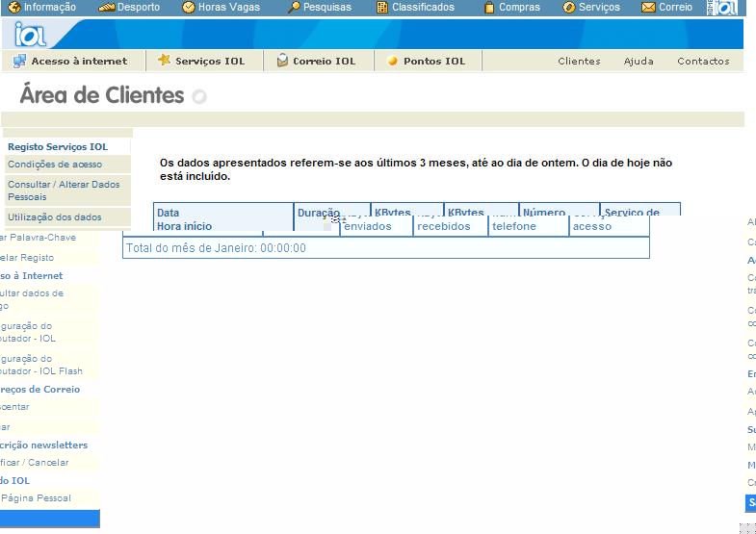Open the Ajuda link
Screen dimensions: 756x534
[x=639, y=62]
